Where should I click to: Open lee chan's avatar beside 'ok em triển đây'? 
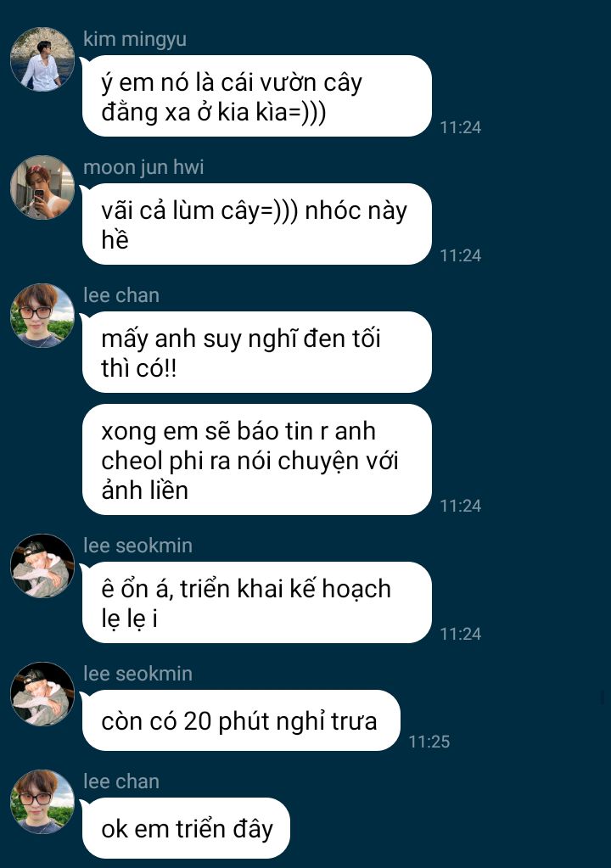pyautogui.click(x=42, y=802)
